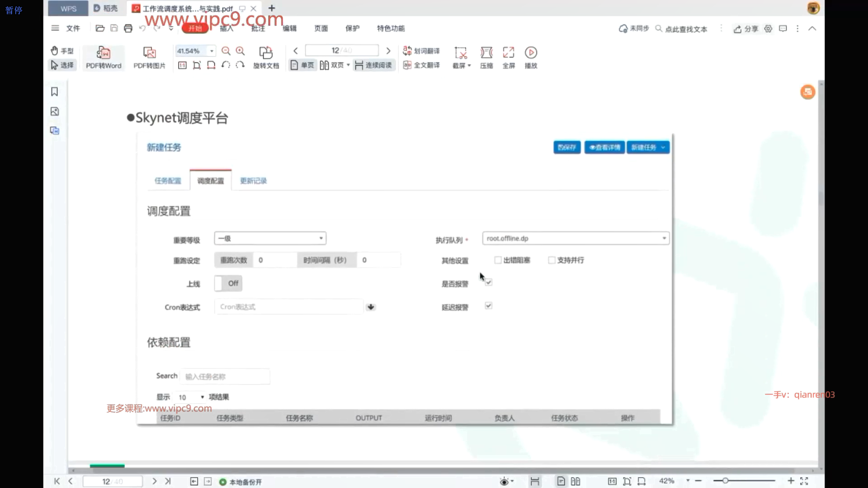Open the 重要等级 dropdown
This screenshot has width=868, height=488.
pyautogui.click(x=270, y=238)
